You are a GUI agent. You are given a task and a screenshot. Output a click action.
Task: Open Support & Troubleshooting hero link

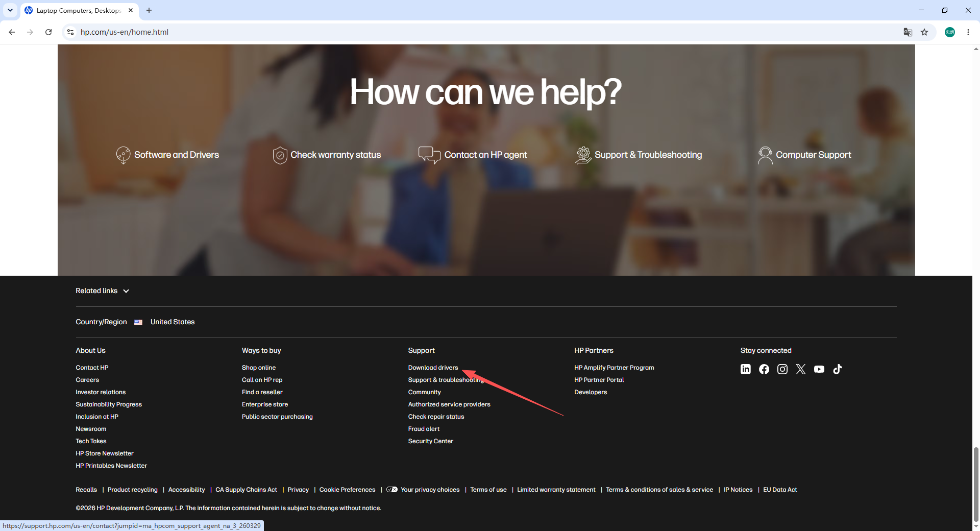pyautogui.click(x=648, y=155)
